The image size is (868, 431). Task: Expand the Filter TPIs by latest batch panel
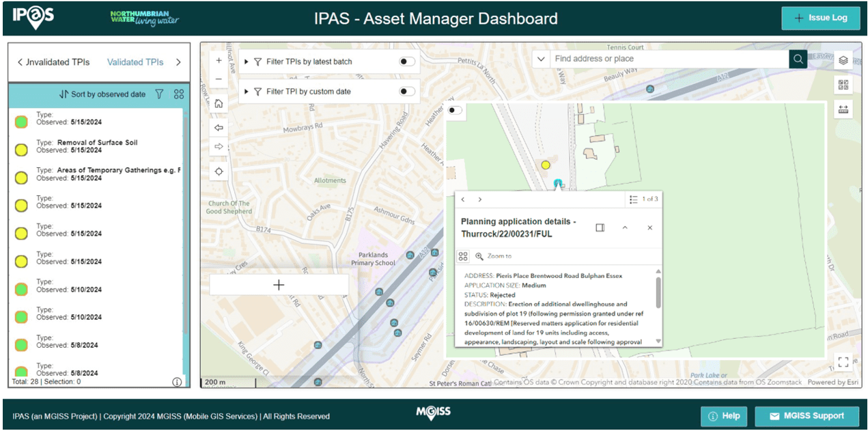point(246,61)
